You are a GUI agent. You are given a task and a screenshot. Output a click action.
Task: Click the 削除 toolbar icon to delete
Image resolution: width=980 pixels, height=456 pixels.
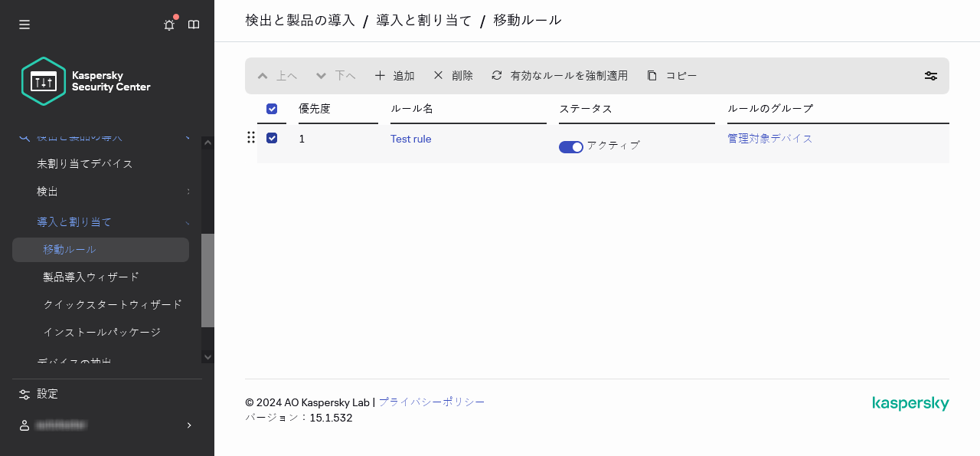click(438, 76)
